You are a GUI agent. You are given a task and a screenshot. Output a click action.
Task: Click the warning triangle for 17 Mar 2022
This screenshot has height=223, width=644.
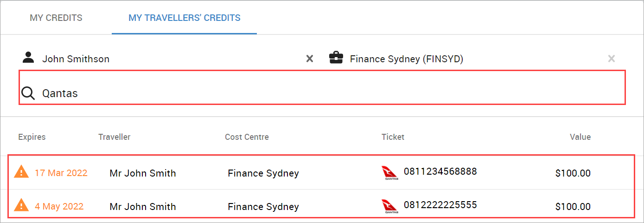click(x=21, y=172)
